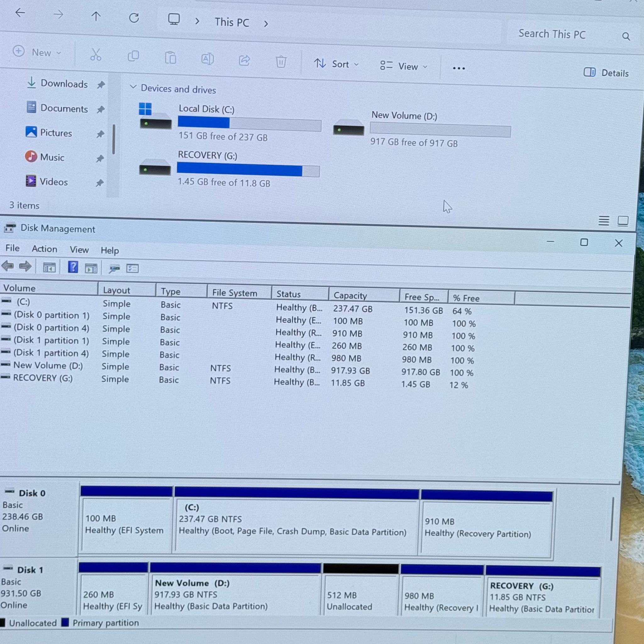
Task: Click the Capacity column header
Action: point(364,295)
